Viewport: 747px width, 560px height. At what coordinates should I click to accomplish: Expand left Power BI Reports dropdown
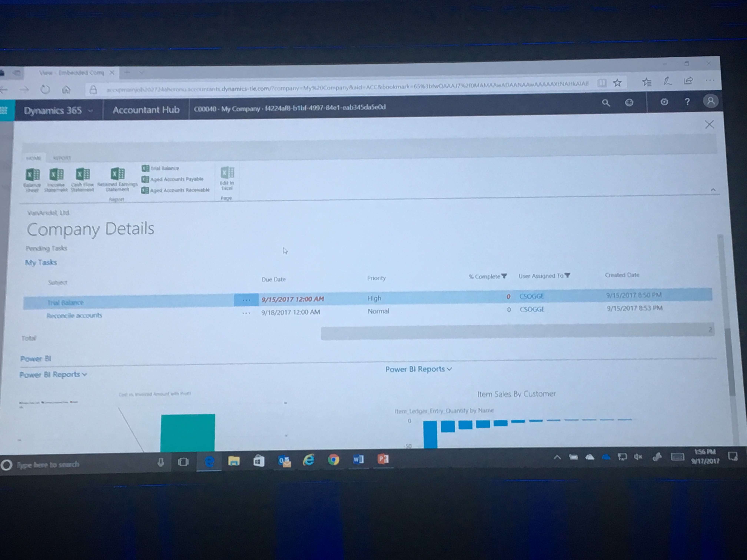[53, 374]
